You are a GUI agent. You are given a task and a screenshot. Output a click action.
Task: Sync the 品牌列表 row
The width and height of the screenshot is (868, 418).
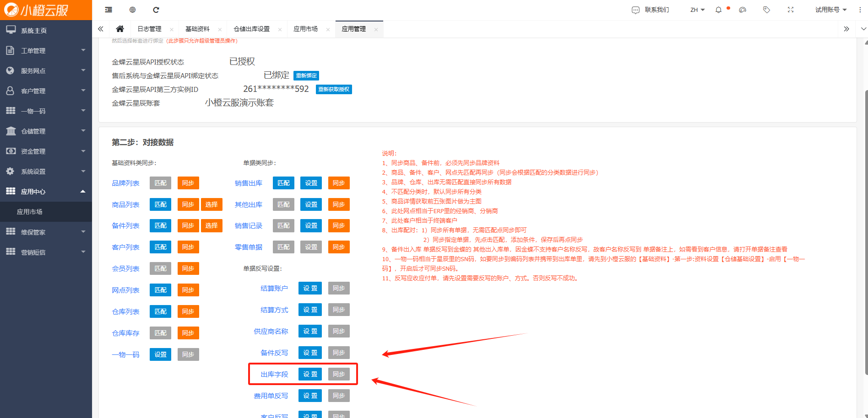188,183
